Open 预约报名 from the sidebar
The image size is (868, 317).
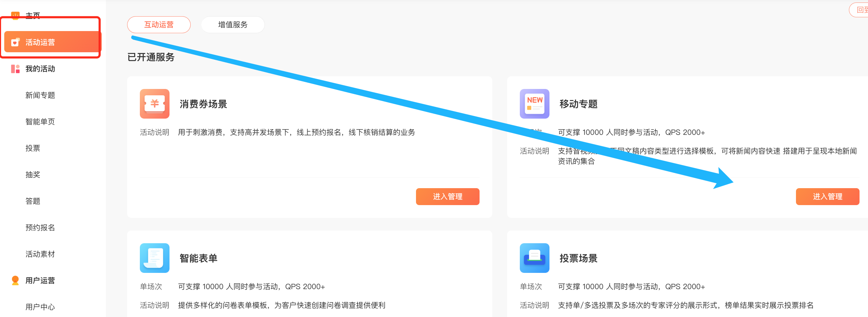pos(40,228)
